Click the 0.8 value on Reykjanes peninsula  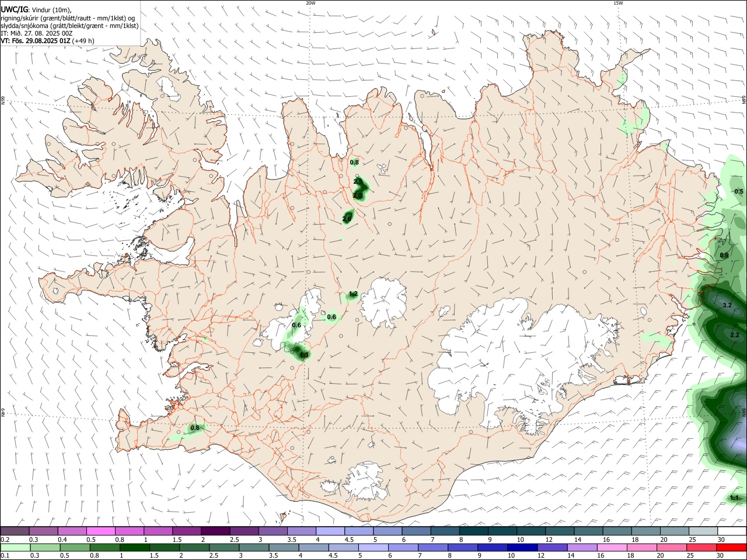point(195,428)
